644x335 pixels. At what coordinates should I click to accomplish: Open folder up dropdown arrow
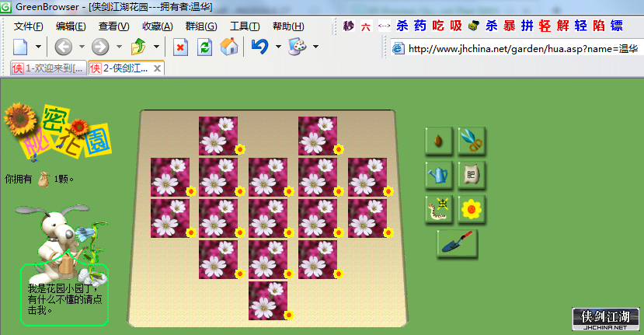pos(156,47)
